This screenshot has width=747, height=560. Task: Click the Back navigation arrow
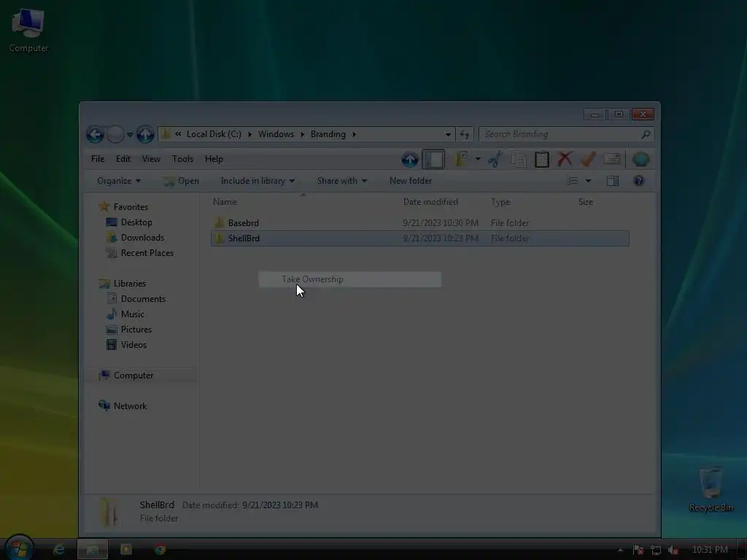pos(96,135)
